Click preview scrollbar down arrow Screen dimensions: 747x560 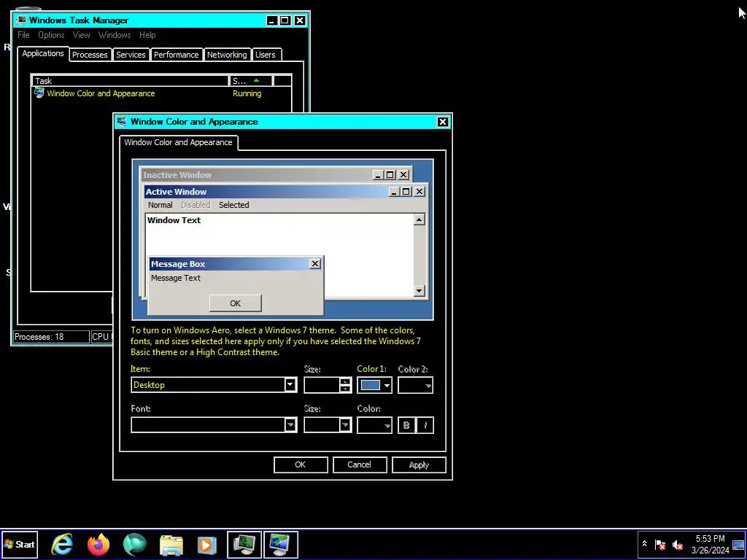click(419, 290)
